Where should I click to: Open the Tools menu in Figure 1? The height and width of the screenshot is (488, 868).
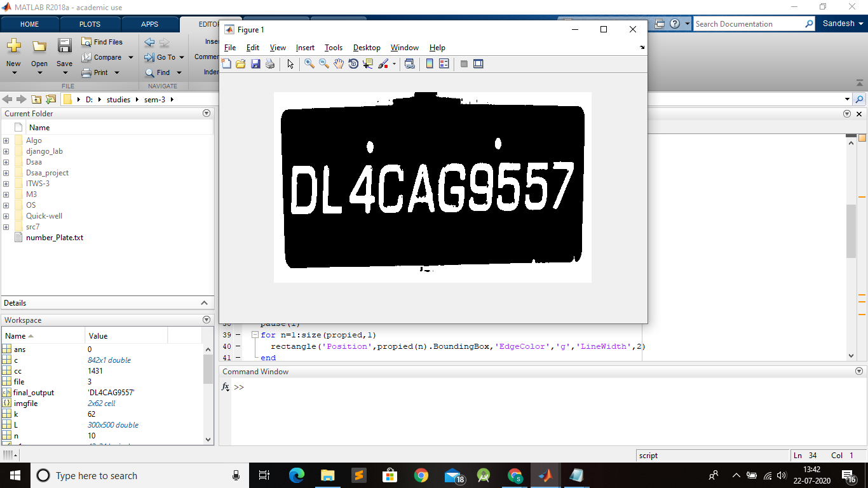point(334,48)
